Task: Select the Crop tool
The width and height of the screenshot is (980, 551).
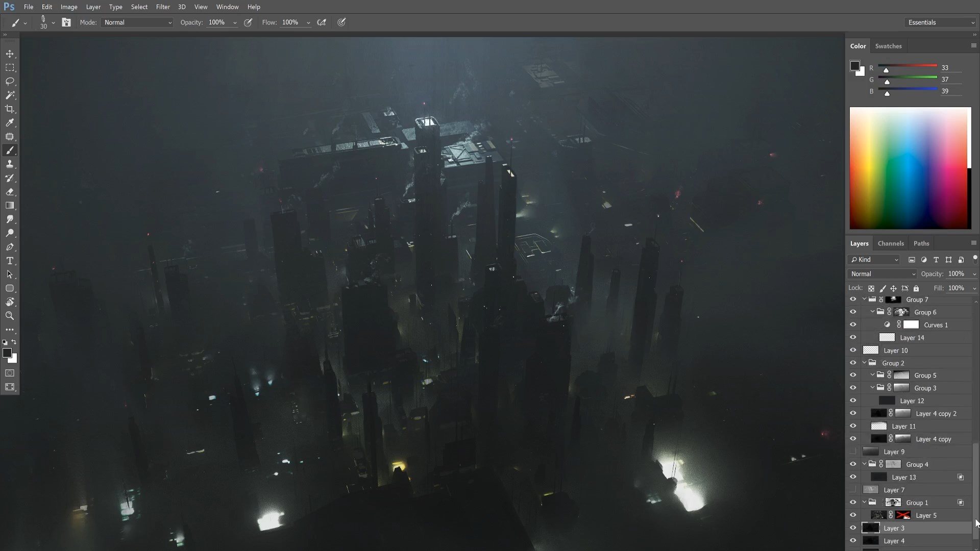Action: pyautogui.click(x=10, y=109)
